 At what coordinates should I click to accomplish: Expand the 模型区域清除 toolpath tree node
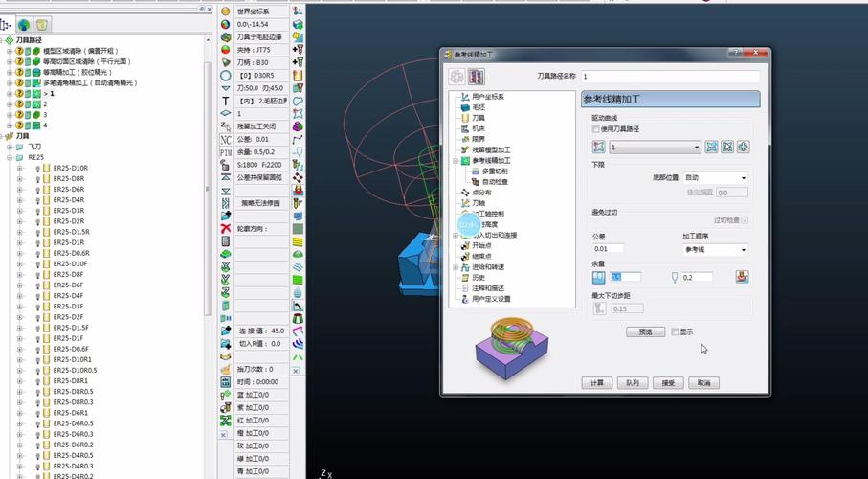[x=9, y=51]
